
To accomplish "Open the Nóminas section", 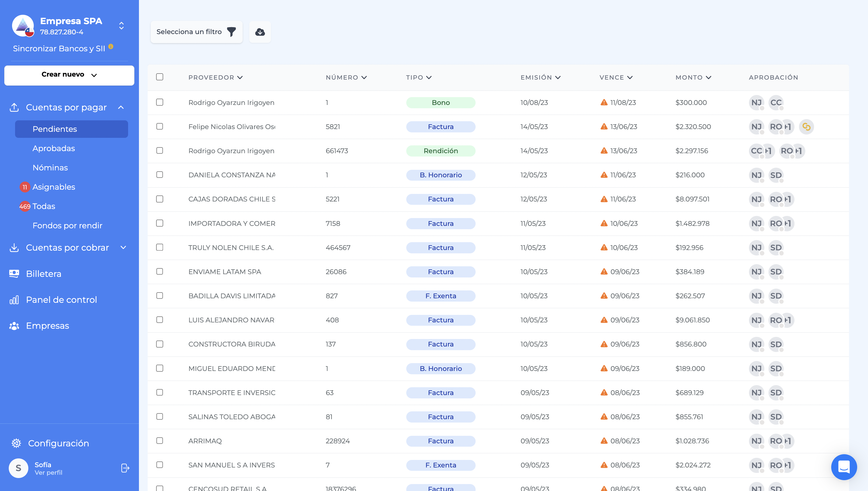I will pos(50,167).
